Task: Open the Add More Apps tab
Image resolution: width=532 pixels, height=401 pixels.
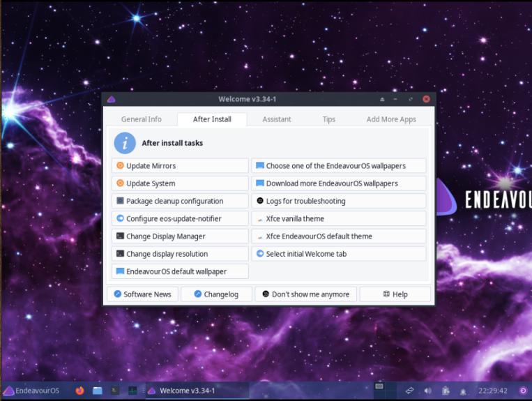Action: [391, 119]
